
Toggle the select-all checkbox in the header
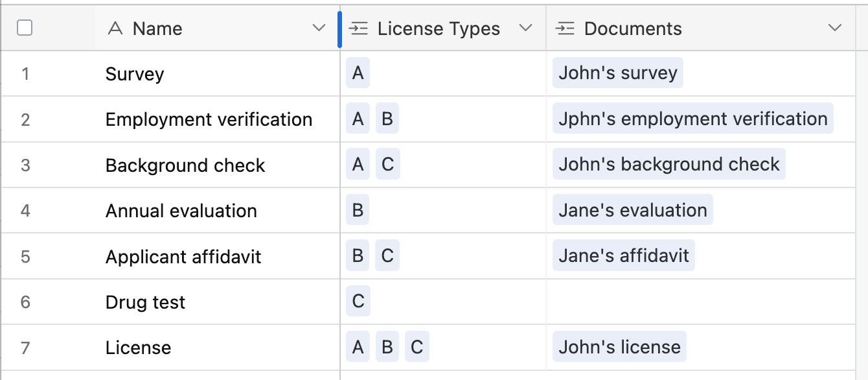pos(25,28)
